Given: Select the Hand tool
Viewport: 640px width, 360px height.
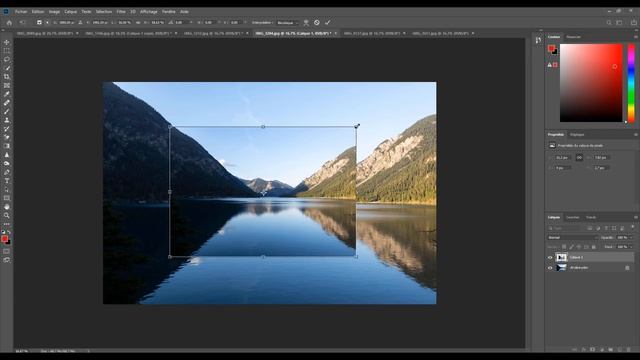Looking at the screenshot, I should [7, 207].
